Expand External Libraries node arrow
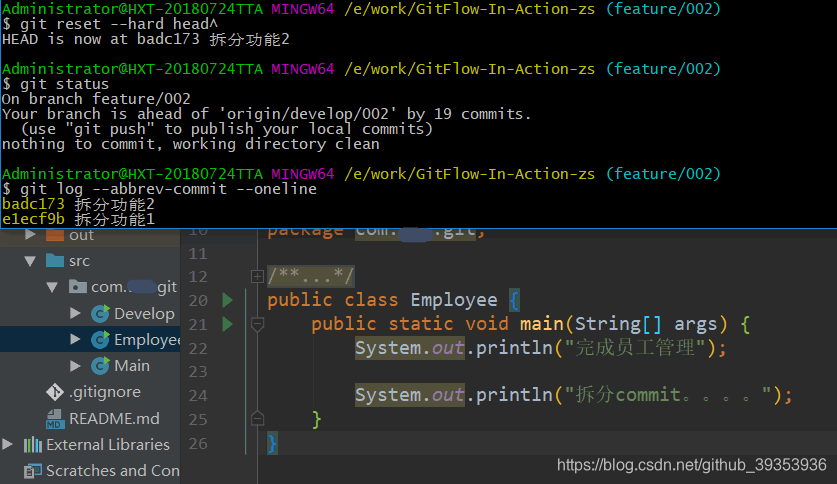This screenshot has width=837, height=484. pyautogui.click(x=7, y=444)
